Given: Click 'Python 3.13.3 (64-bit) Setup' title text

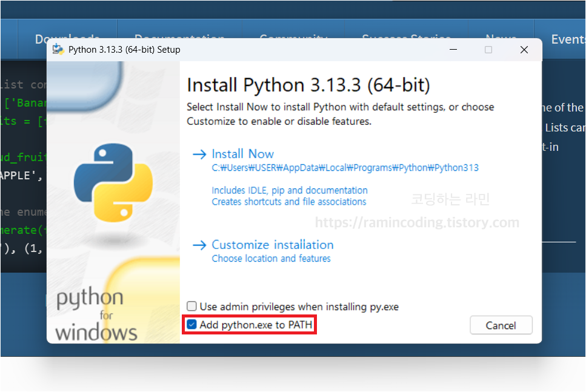Looking at the screenshot, I should pyautogui.click(x=124, y=50).
